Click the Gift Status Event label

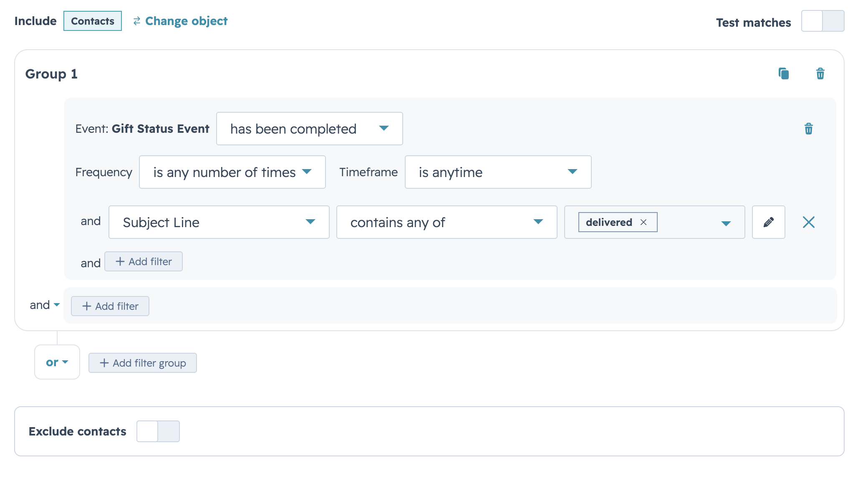tap(161, 129)
